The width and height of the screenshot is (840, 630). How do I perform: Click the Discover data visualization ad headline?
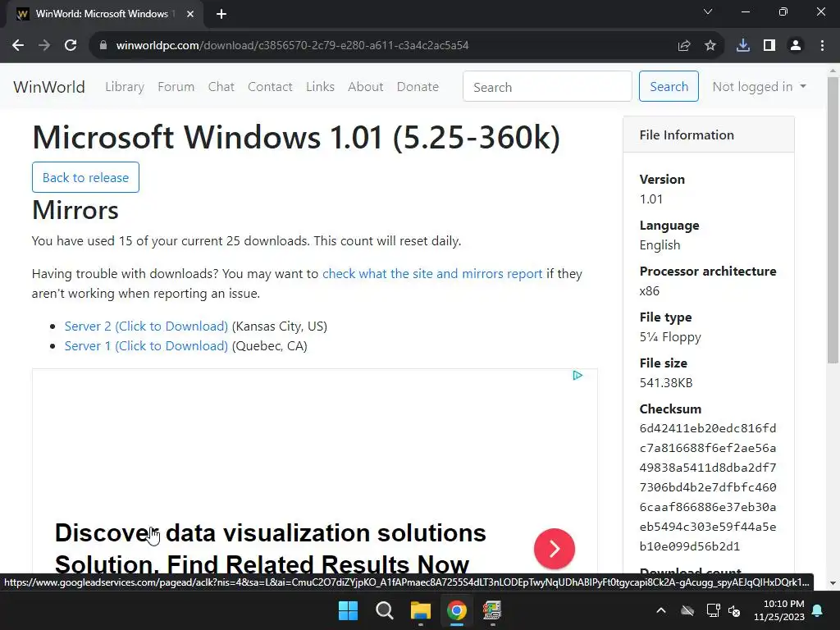coord(271,548)
